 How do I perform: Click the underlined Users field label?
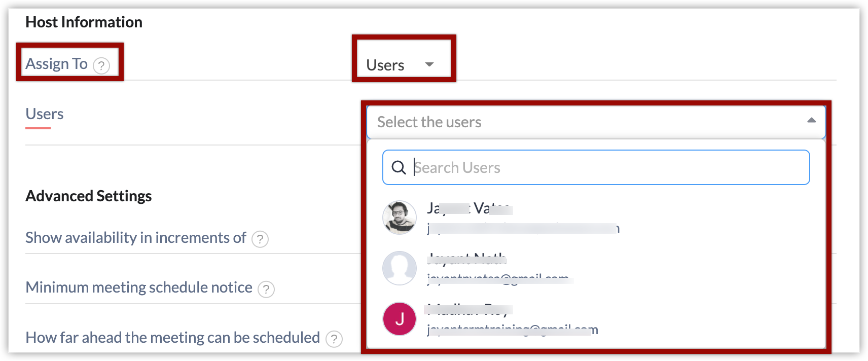point(45,114)
